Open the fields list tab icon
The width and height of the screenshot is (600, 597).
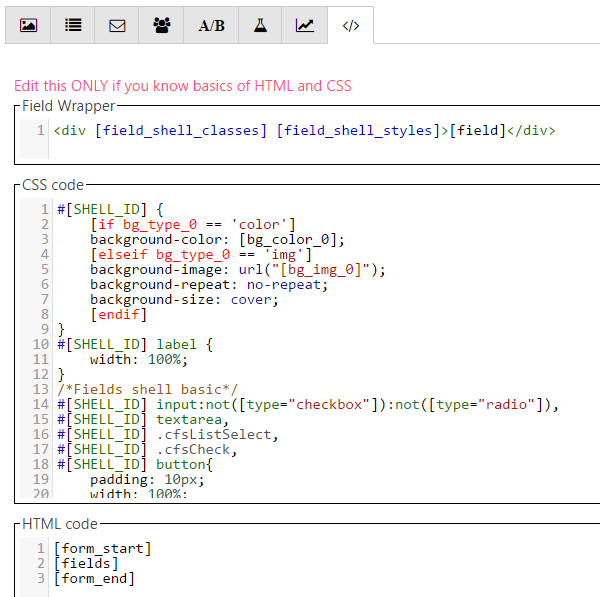[73, 25]
